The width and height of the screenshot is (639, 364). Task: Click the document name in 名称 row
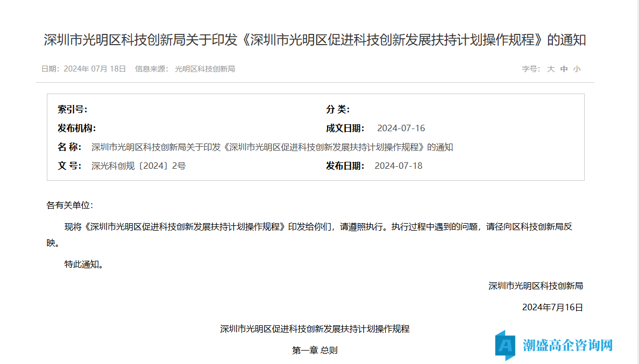(272, 147)
